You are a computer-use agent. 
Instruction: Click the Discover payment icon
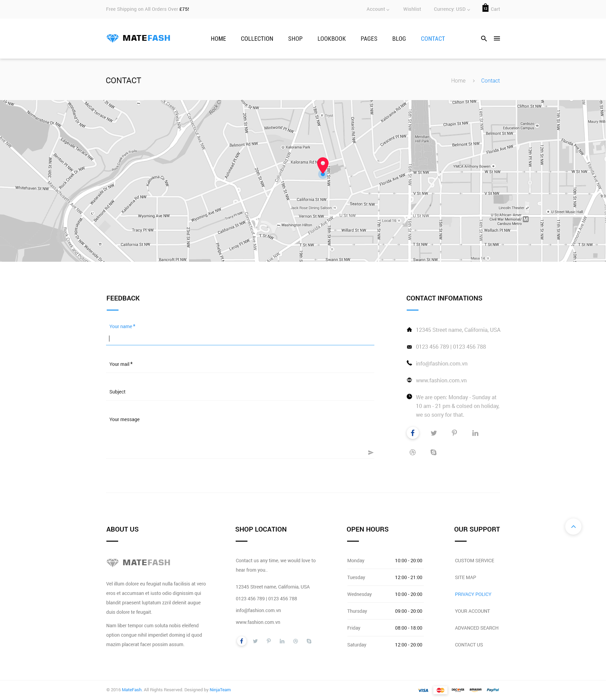coord(458,690)
